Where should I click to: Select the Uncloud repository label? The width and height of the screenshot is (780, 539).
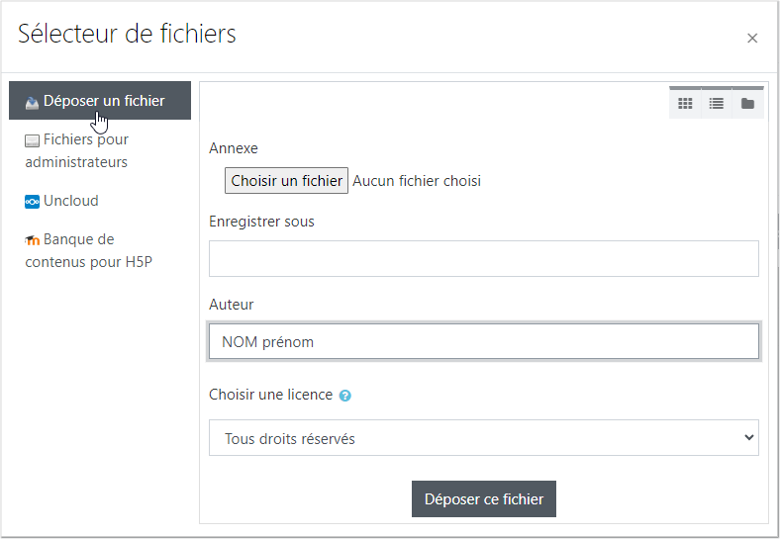[x=71, y=201]
